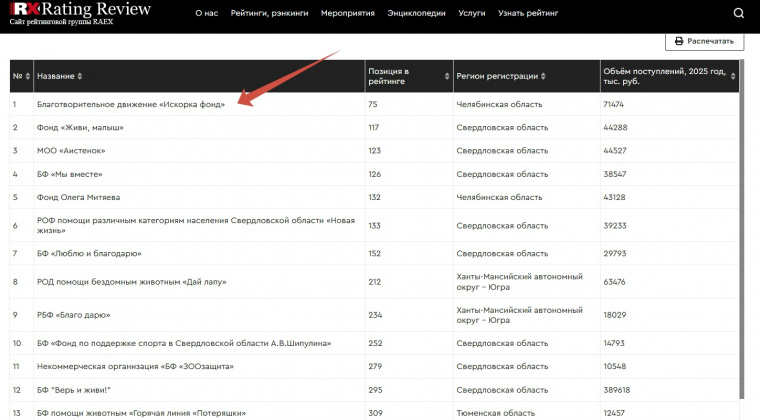Click income value 39233

615,225
